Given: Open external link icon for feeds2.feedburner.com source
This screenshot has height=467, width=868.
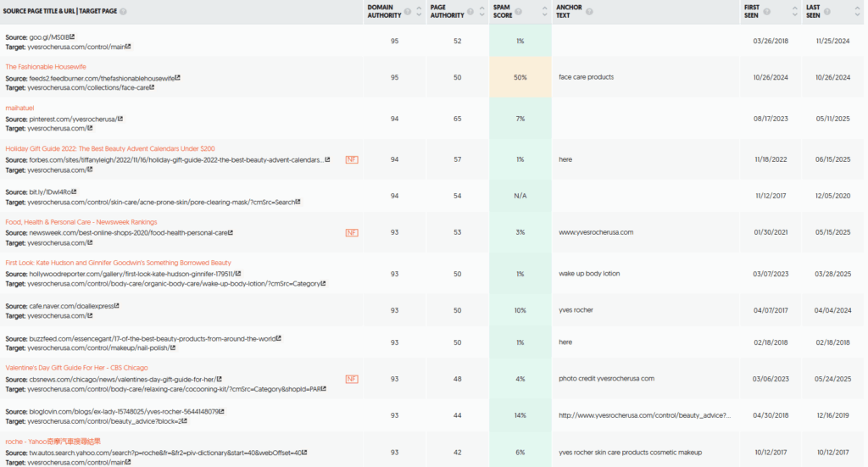Looking at the screenshot, I should pyautogui.click(x=178, y=78).
